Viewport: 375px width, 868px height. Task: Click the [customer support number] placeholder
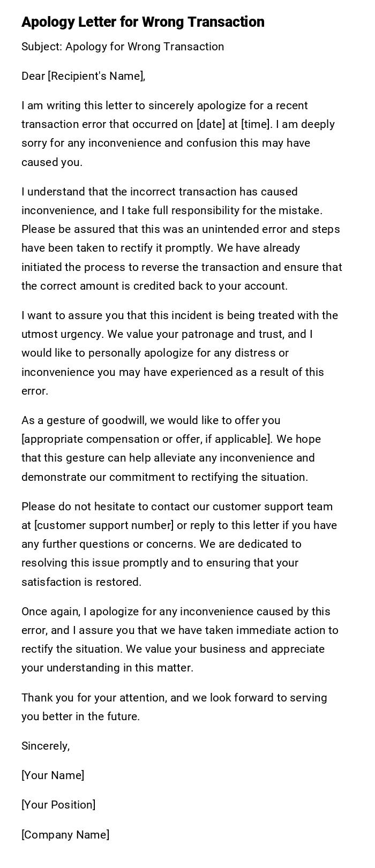pyautogui.click(x=104, y=525)
